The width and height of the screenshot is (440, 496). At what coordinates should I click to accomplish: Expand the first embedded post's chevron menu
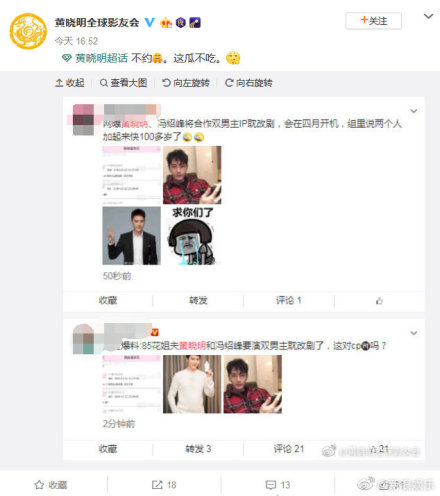(414, 111)
